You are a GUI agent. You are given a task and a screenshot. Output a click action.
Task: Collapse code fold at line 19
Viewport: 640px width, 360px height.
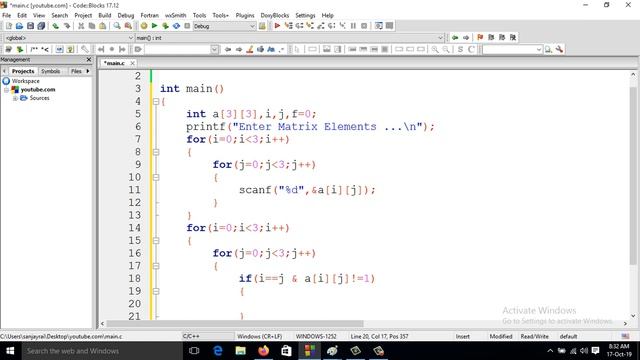click(156, 291)
